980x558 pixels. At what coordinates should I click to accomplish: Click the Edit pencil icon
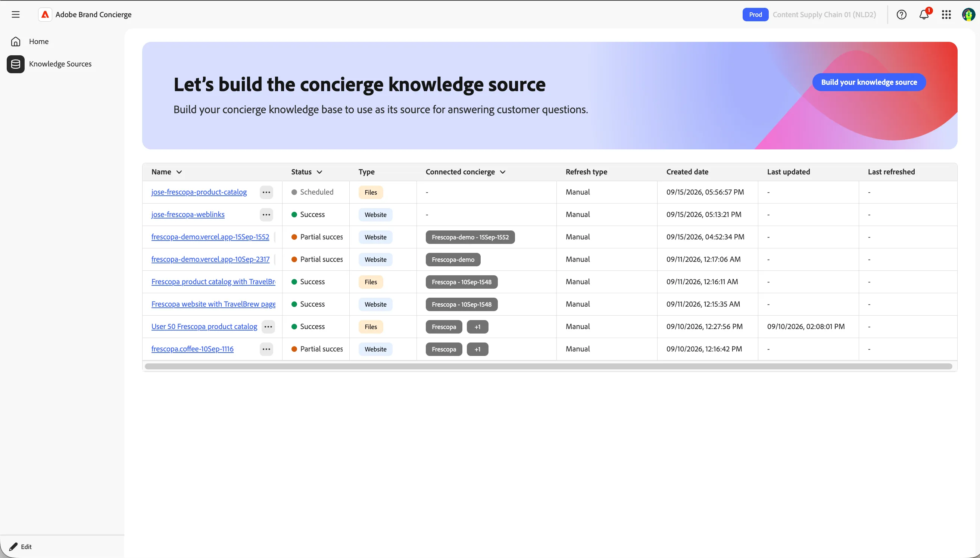(13, 546)
